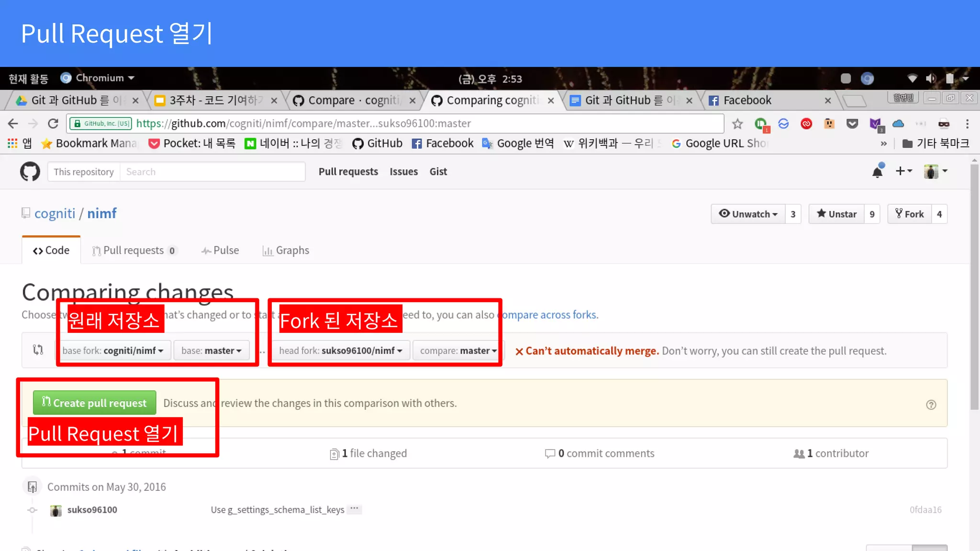Reload the page using refresh icon
980x551 pixels.
coord(53,124)
